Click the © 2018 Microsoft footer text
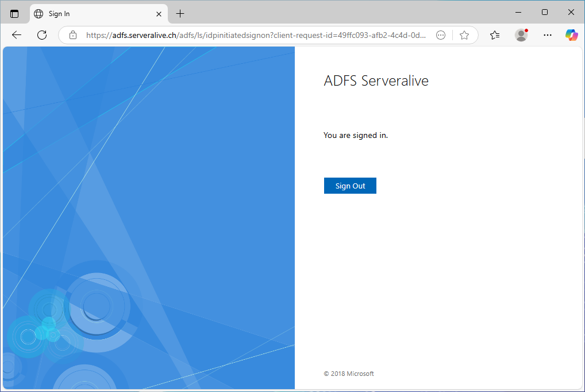Image resolution: width=585 pixels, height=392 pixels. [349, 374]
